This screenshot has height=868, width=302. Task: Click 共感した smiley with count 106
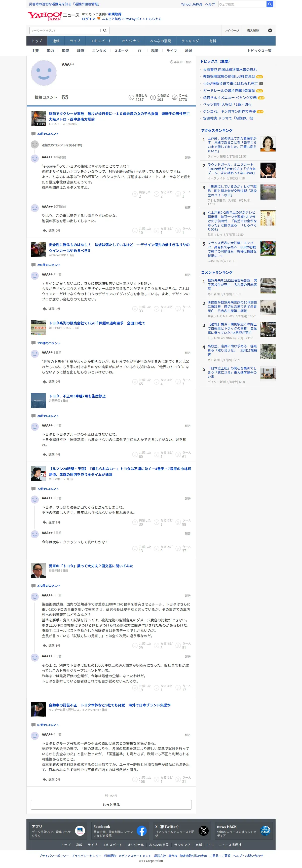tap(135, 779)
